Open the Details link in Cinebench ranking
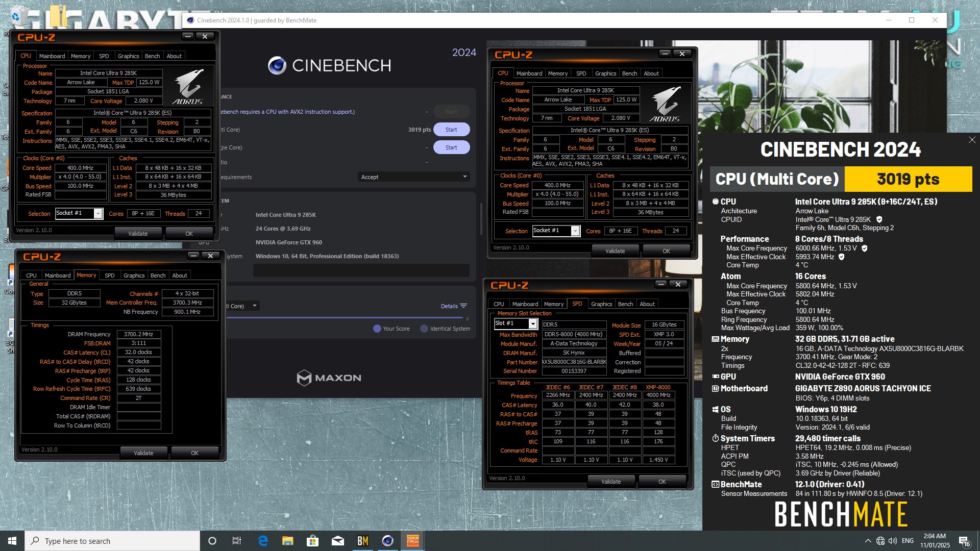 pos(453,306)
